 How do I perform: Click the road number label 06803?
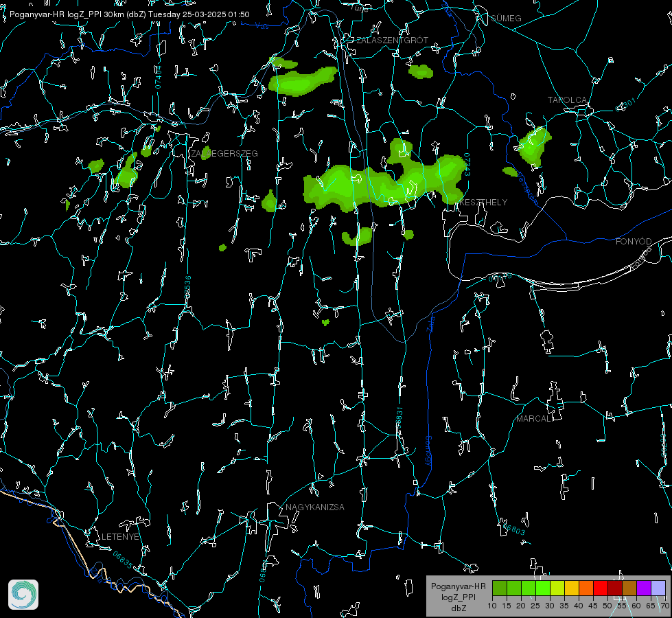coord(515,529)
